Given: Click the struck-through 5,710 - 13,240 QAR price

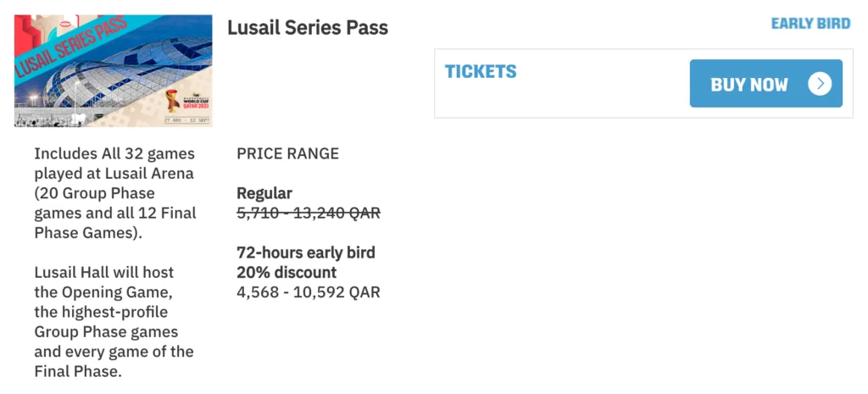Looking at the screenshot, I should 309,213.
